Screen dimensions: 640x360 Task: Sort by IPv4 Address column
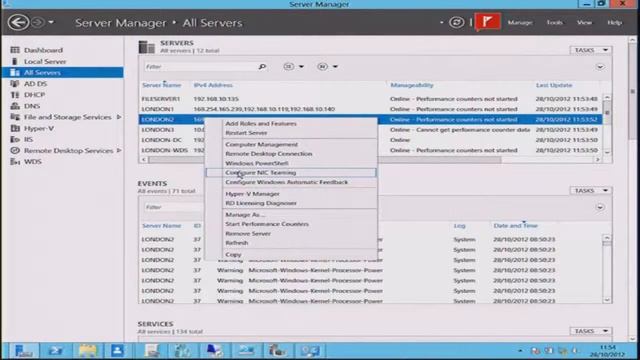point(213,85)
